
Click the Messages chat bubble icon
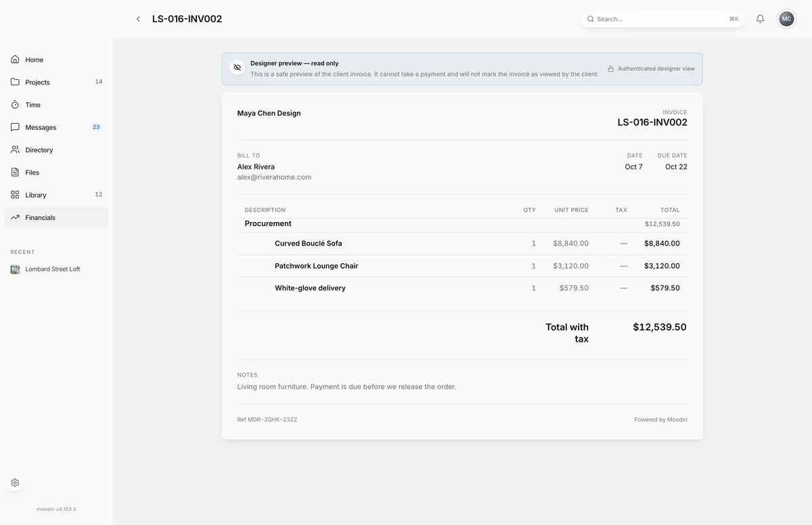pos(15,127)
